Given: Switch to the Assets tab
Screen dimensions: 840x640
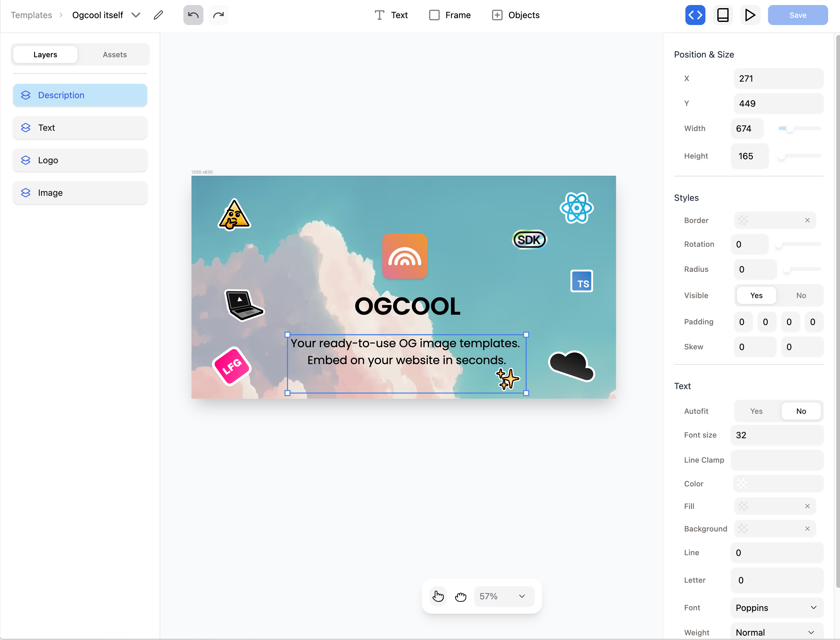Looking at the screenshot, I should click(115, 54).
